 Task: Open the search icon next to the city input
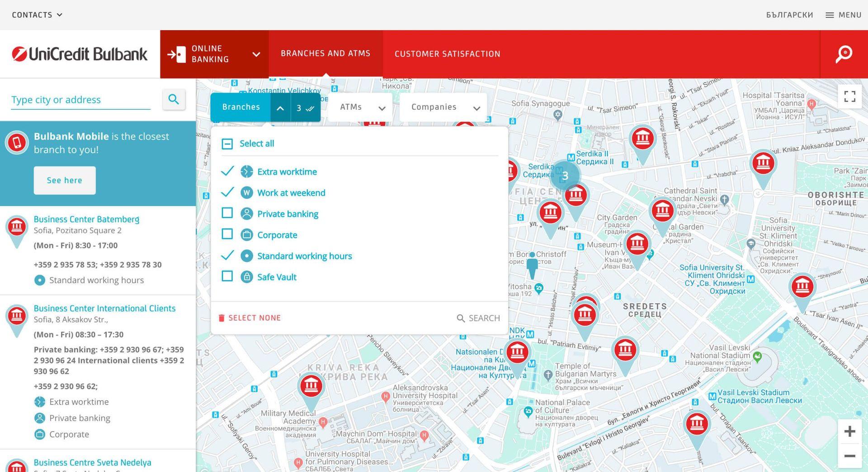coord(174,99)
